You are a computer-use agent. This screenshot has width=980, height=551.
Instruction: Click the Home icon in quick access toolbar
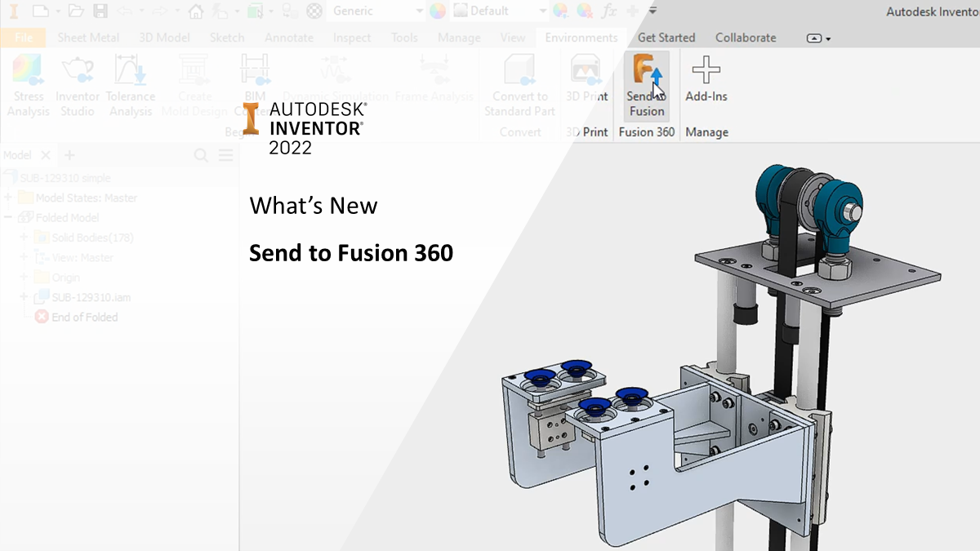pyautogui.click(x=196, y=11)
